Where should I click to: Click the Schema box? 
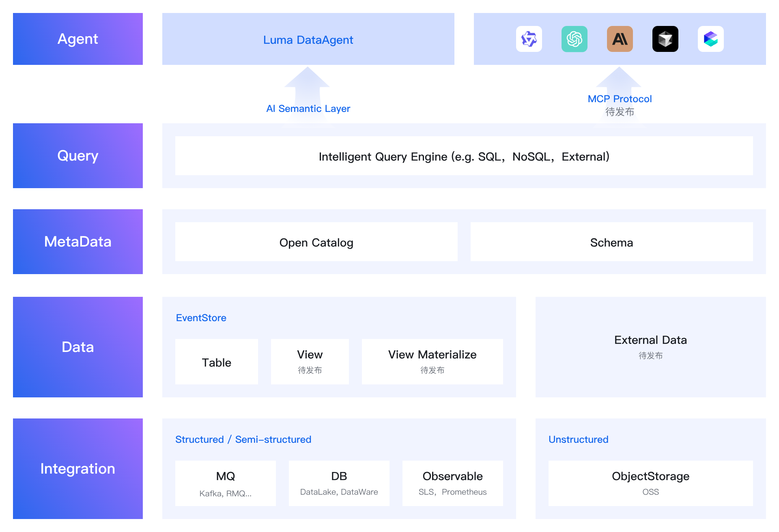[x=612, y=242]
